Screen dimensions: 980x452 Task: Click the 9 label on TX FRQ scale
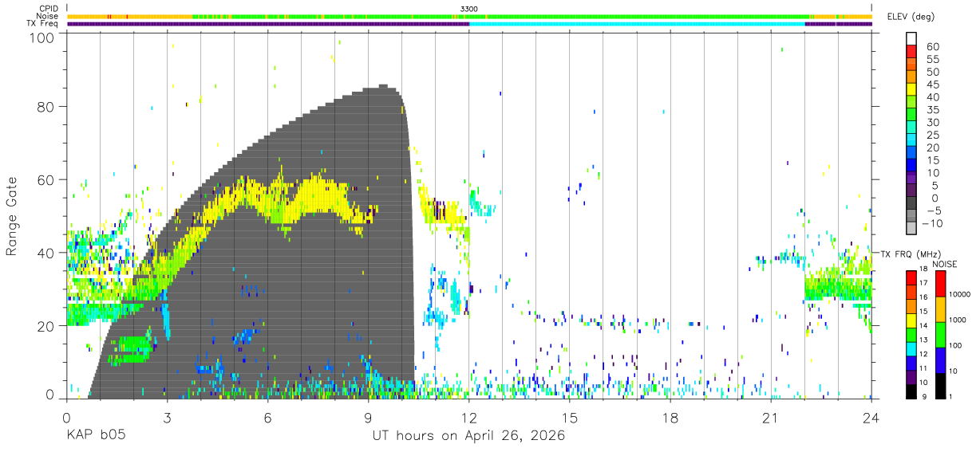924,396
